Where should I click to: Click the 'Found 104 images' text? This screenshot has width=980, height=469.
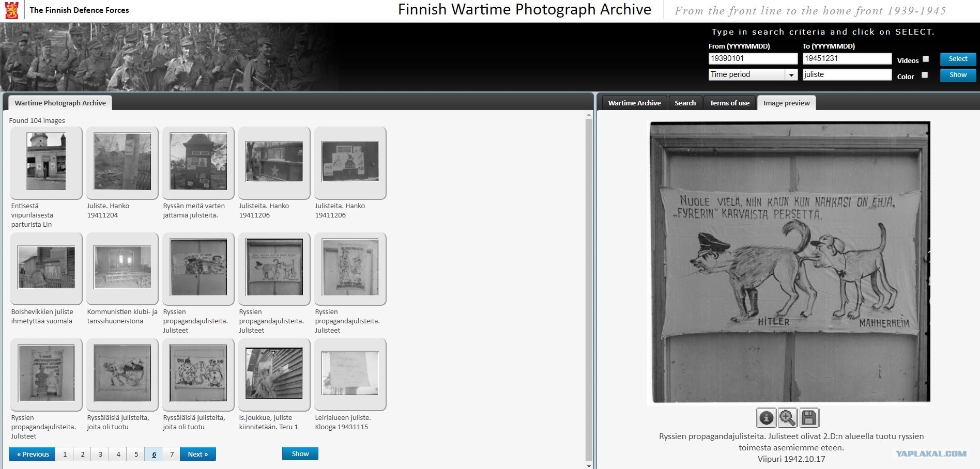[37, 121]
